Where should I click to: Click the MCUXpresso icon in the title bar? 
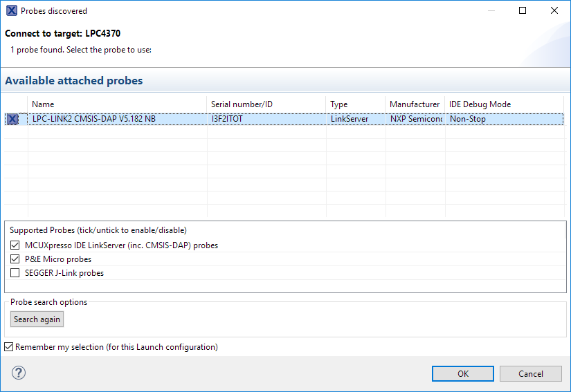click(x=11, y=11)
